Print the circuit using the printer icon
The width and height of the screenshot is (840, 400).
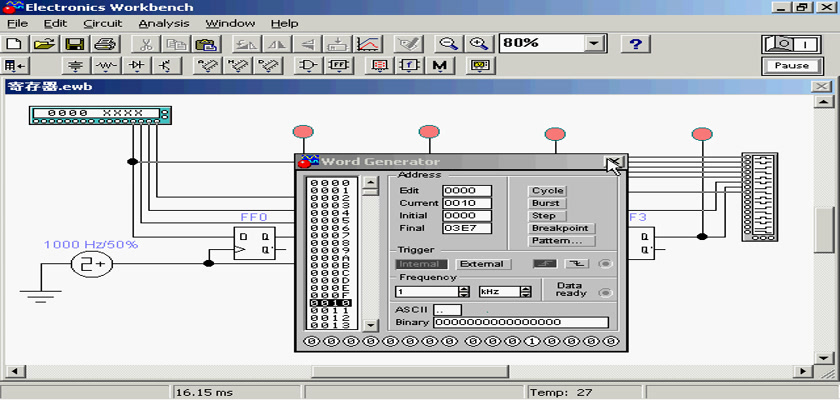[x=104, y=44]
